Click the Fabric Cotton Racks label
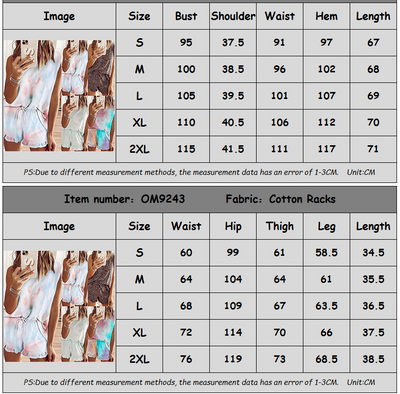This screenshot has width=400, height=394. coord(280,199)
